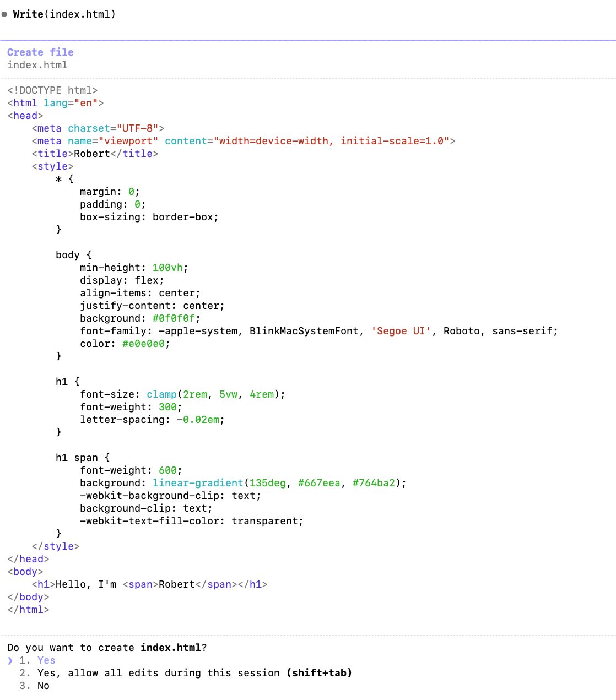Click the #e0e0e0 text color value

[143, 344]
